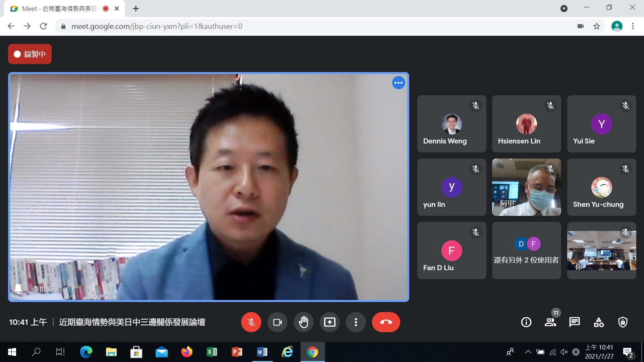Open more options three-dot menu
Image resolution: width=644 pixels, height=362 pixels.
pyautogui.click(x=356, y=322)
